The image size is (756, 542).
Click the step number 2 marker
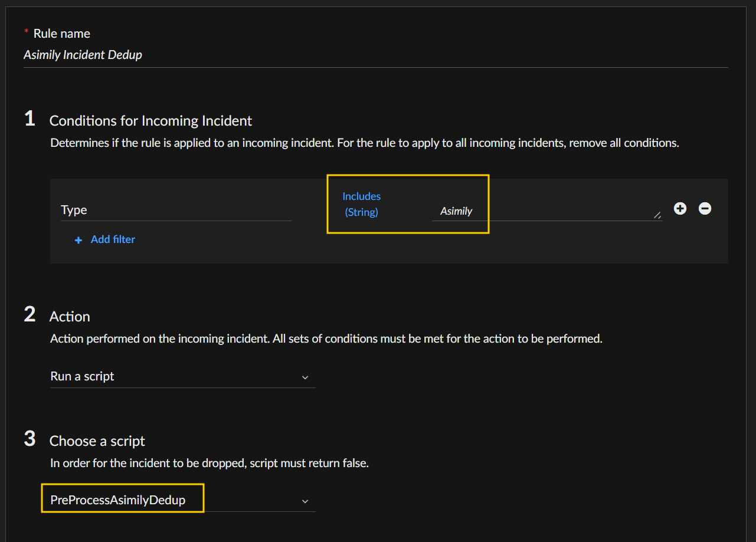[30, 315]
